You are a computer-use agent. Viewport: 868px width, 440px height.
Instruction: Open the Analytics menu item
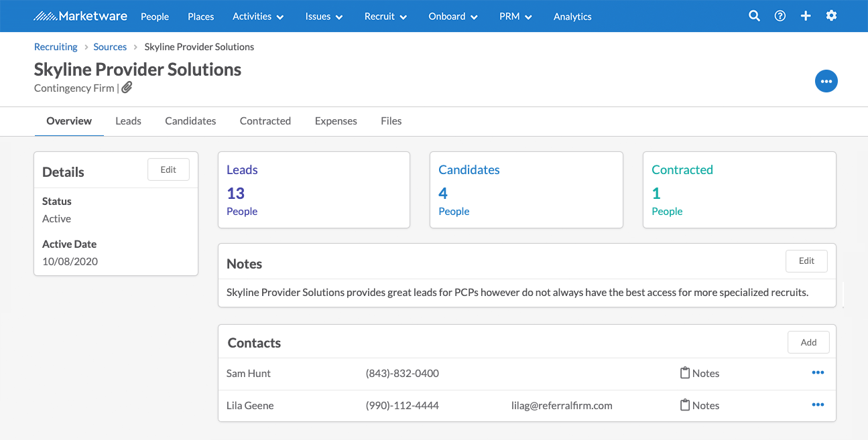pos(572,17)
